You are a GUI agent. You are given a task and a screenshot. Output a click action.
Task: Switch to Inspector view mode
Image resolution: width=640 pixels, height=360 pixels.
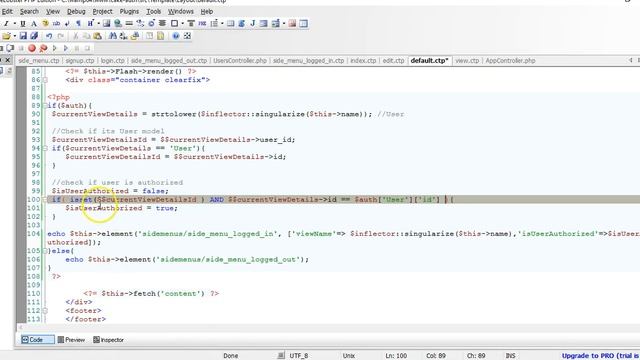click(x=109, y=340)
